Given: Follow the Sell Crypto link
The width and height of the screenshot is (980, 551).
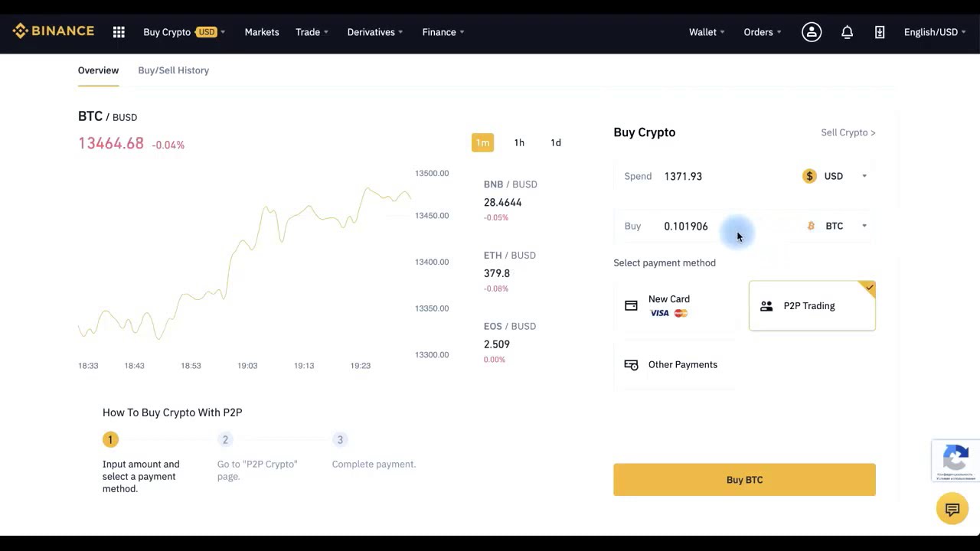Looking at the screenshot, I should tap(848, 132).
